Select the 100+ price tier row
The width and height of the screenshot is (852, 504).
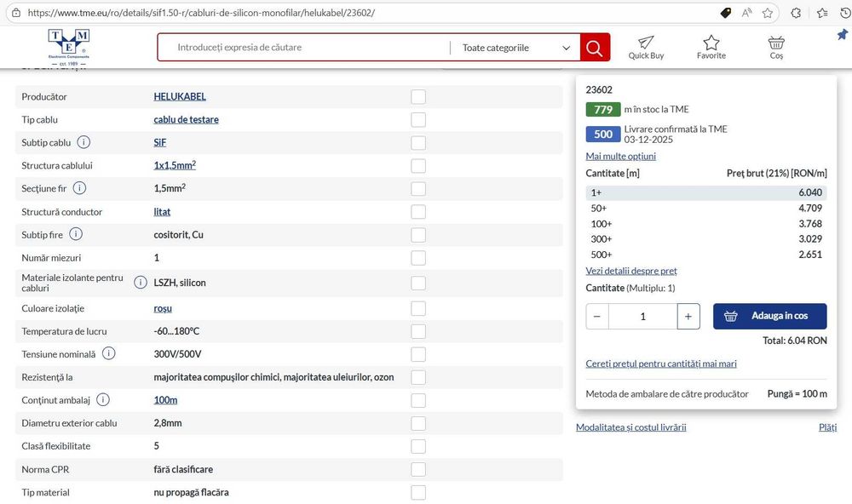tap(706, 224)
